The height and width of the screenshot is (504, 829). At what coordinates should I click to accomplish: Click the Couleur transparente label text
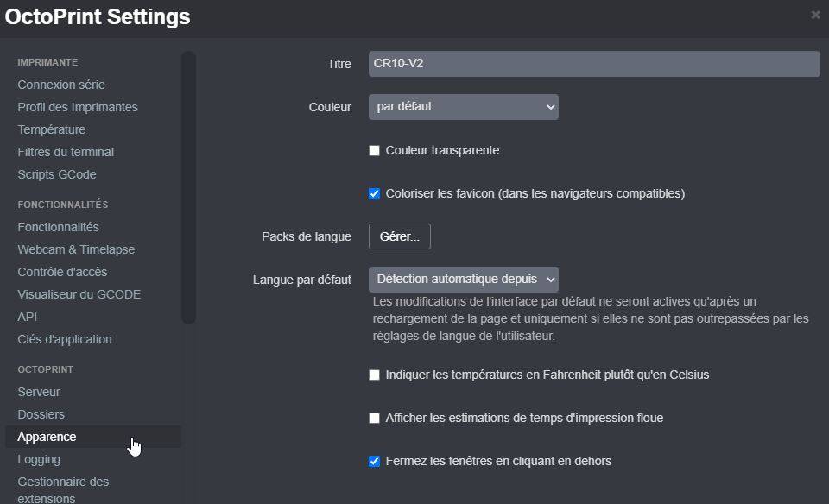coord(442,150)
